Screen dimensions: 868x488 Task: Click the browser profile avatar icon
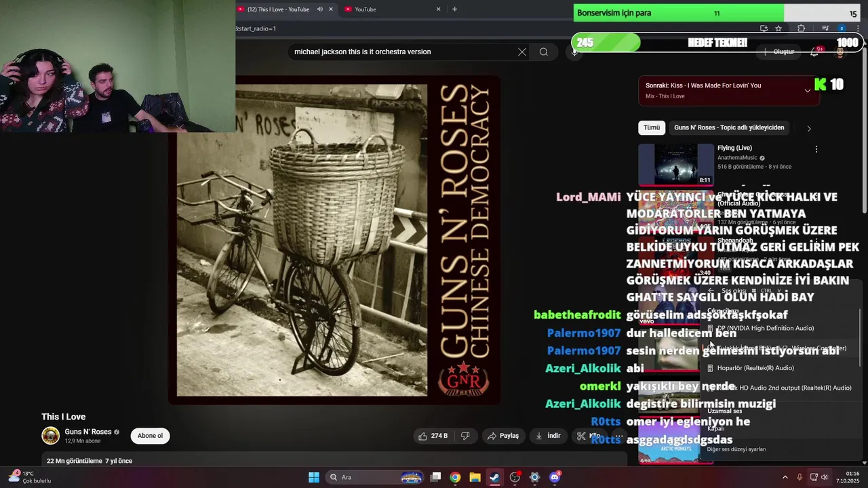point(842,28)
